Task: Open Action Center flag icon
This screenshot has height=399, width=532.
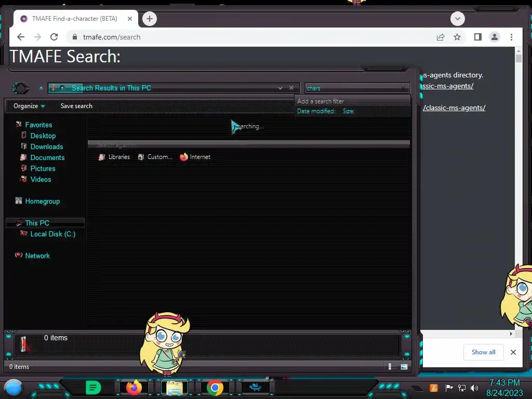Action: click(x=449, y=388)
